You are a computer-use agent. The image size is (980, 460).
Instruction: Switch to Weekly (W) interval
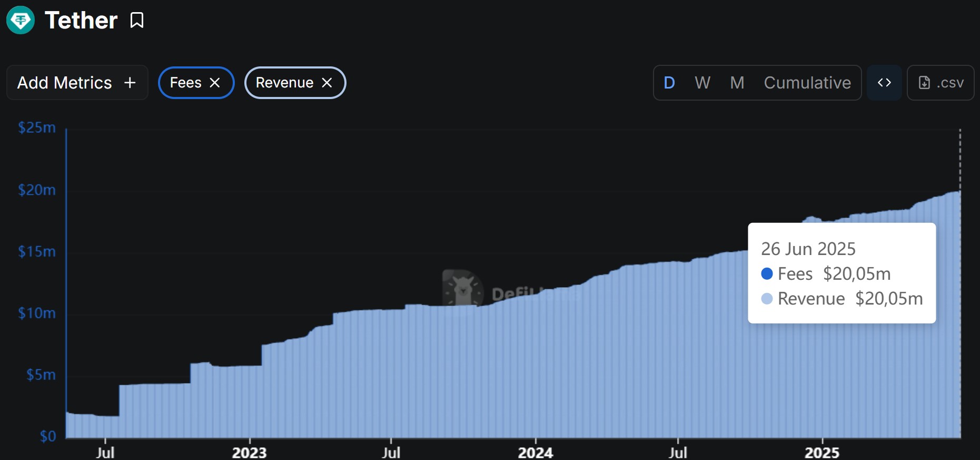[x=702, y=83]
